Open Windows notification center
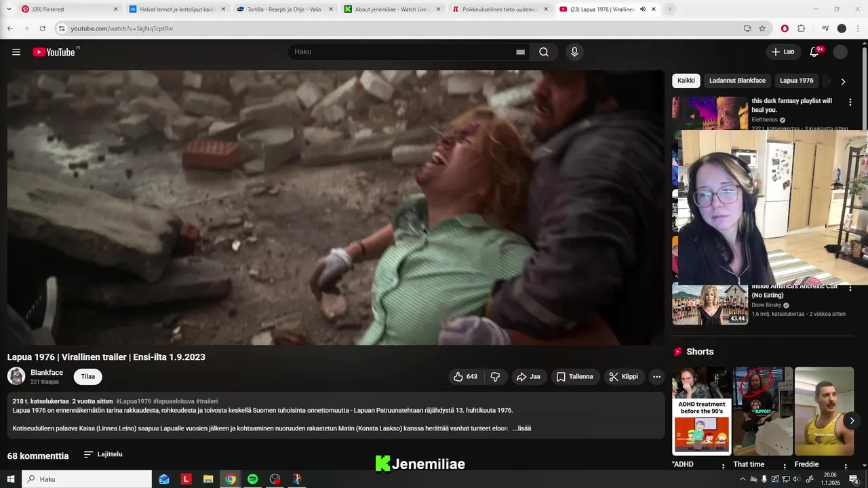The width and height of the screenshot is (868, 488). (x=854, y=479)
